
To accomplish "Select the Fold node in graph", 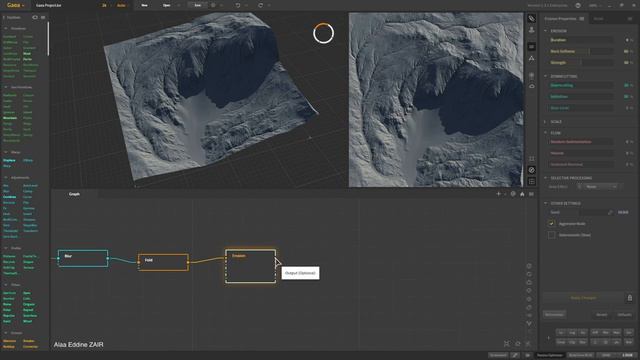I will [x=163, y=262].
